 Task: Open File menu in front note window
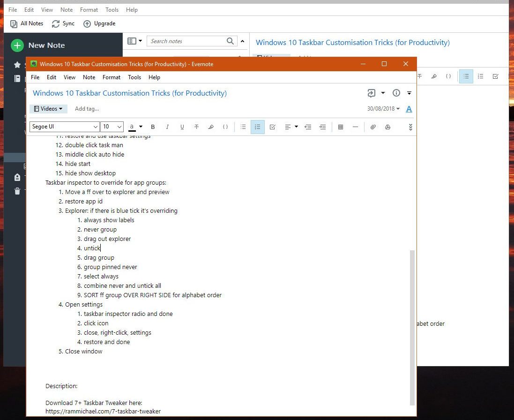tap(35, 77)
